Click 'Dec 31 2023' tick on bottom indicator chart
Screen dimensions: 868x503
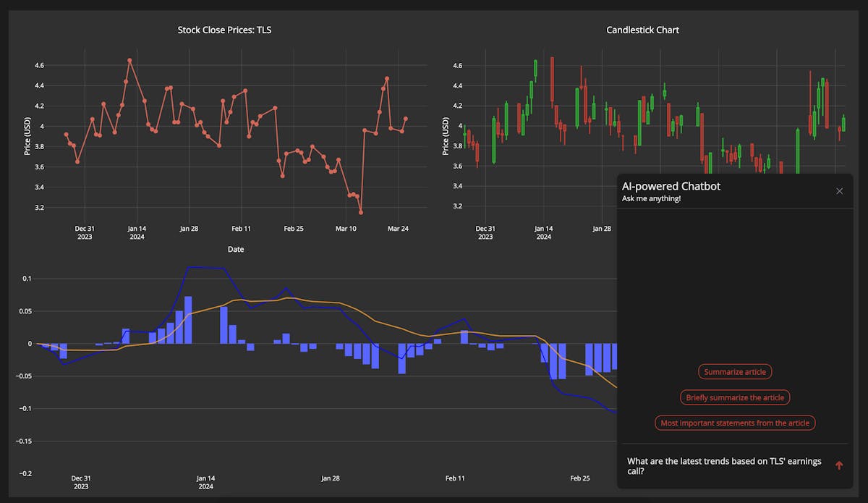[x=81, y=482]
